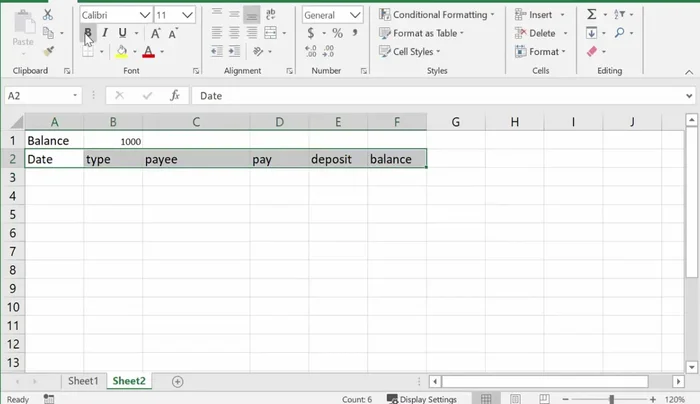The width and height of the screenshot is (700, 404).
Task: Select the Sheet2 tab
Action: click(x=129, y=381)
